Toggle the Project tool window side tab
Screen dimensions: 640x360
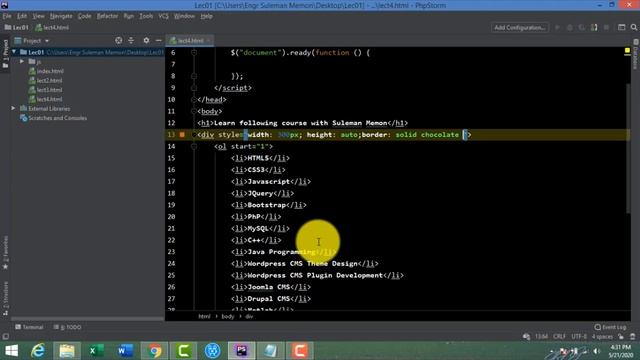(x=5, y=53)
